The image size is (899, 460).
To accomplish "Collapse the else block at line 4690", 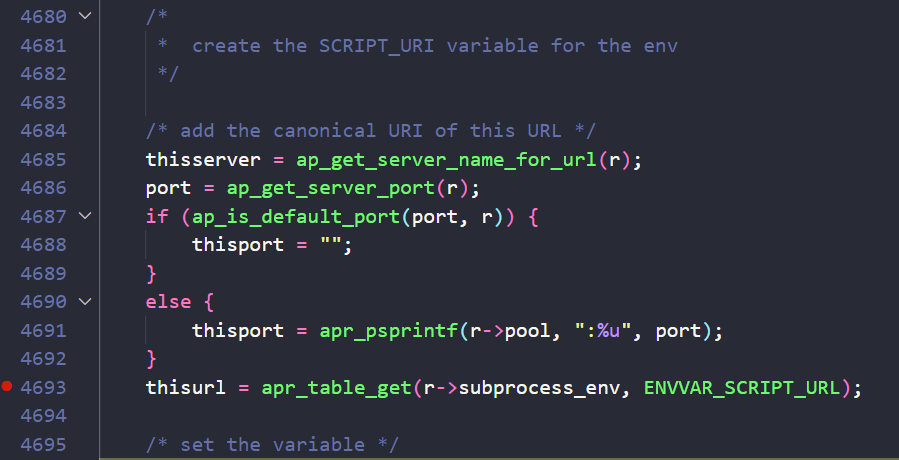I will click(85, 302).
